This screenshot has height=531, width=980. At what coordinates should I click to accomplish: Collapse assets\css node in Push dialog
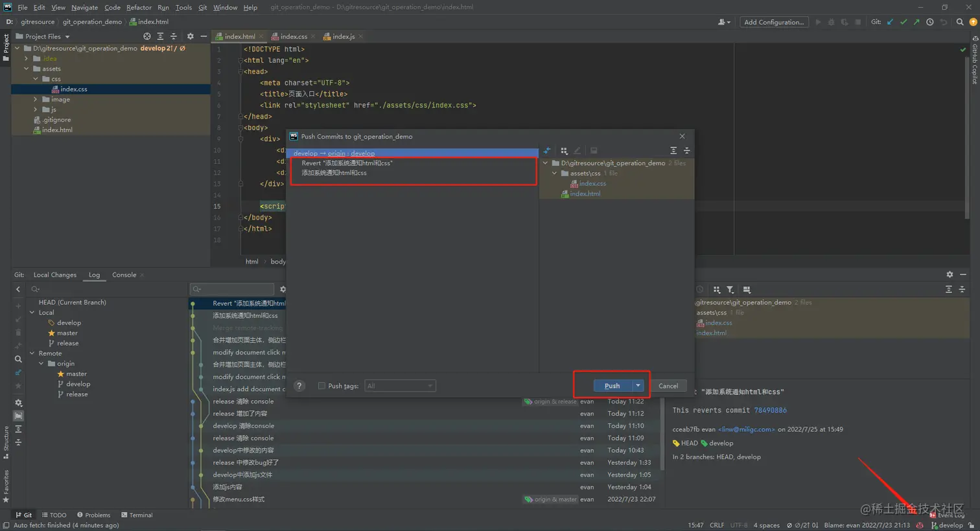pyautogui.click(x=555, y=173)
